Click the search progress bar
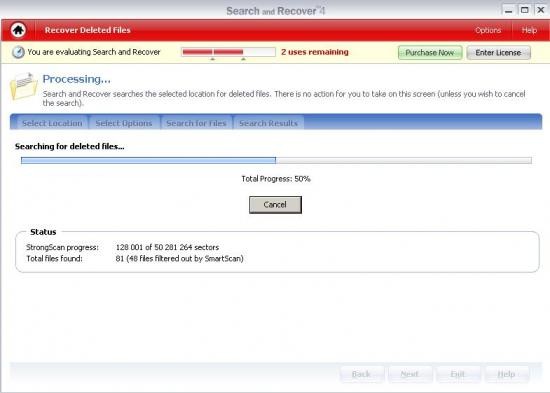The height and width of the screenshot is (393, 550). [x=276, y=160]
